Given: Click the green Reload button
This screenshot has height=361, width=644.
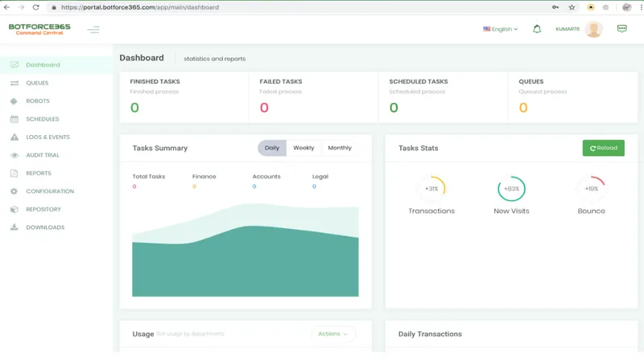Looking at the screenshot, I should [x=603, y=148].
